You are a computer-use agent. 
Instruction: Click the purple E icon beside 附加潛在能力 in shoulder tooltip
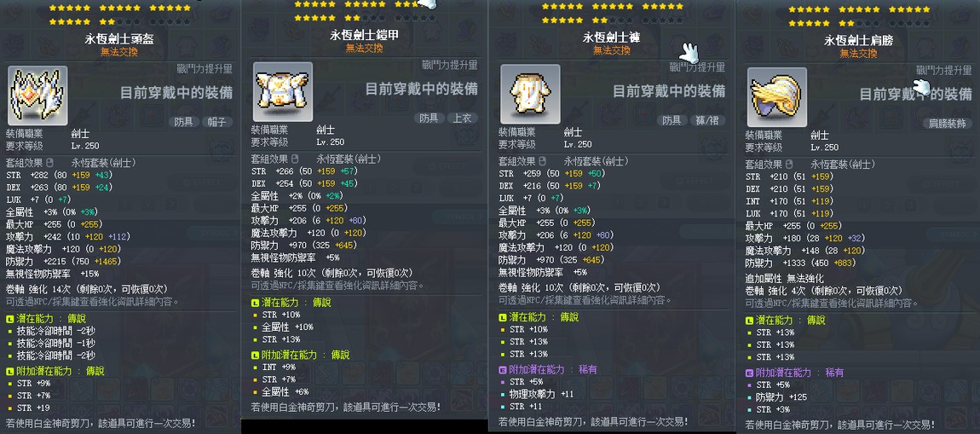(x=749, y=373)
